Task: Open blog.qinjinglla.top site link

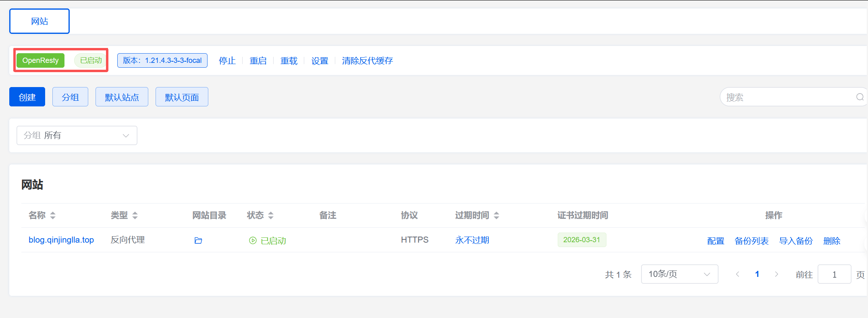Action: tap(61, 240)
